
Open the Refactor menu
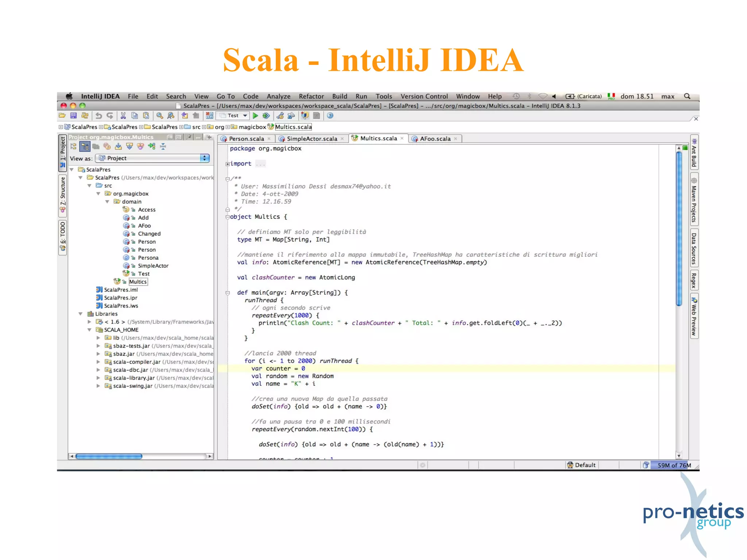click(311, 96)
